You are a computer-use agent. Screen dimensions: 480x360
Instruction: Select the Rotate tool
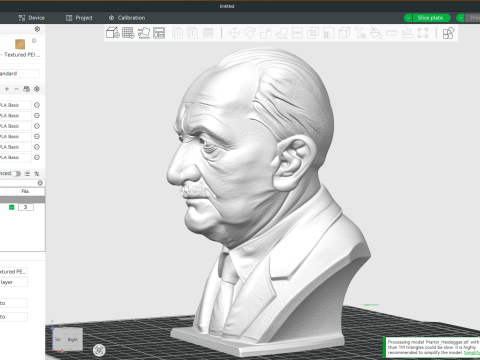tap(250, 33)
